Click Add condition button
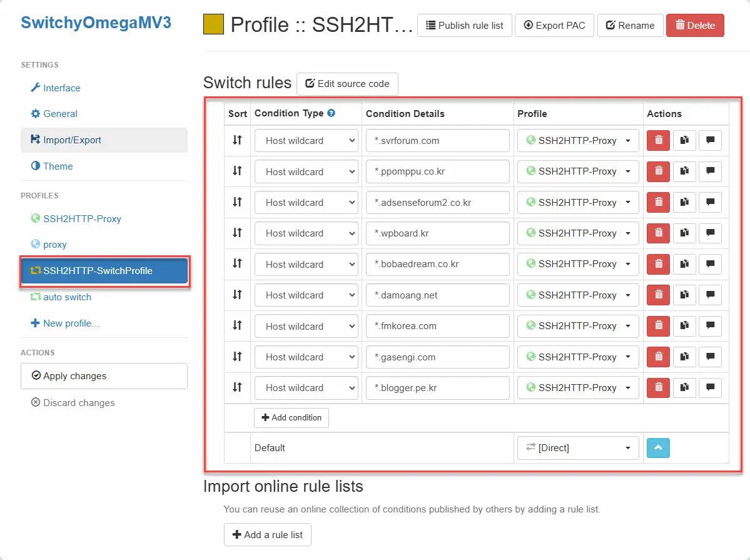Image resolution: width=750 pixels, height=560 pixels. tap(291, 417)
